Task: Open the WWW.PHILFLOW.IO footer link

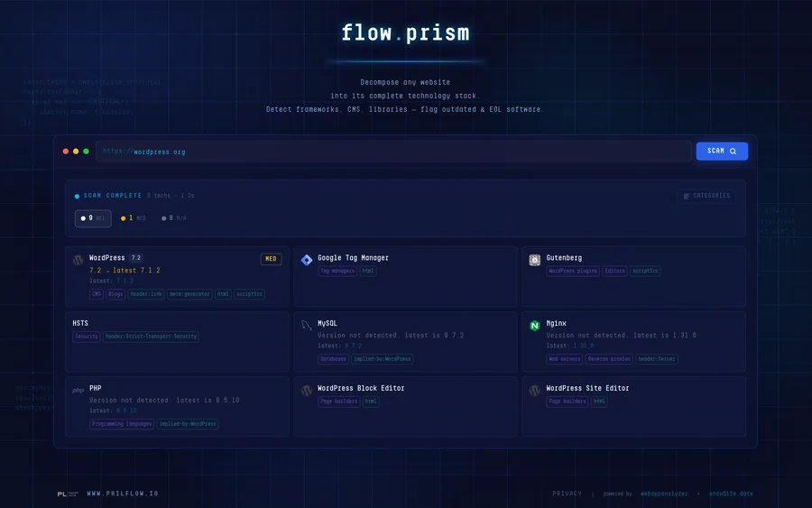Action: (x=123, y=494)
